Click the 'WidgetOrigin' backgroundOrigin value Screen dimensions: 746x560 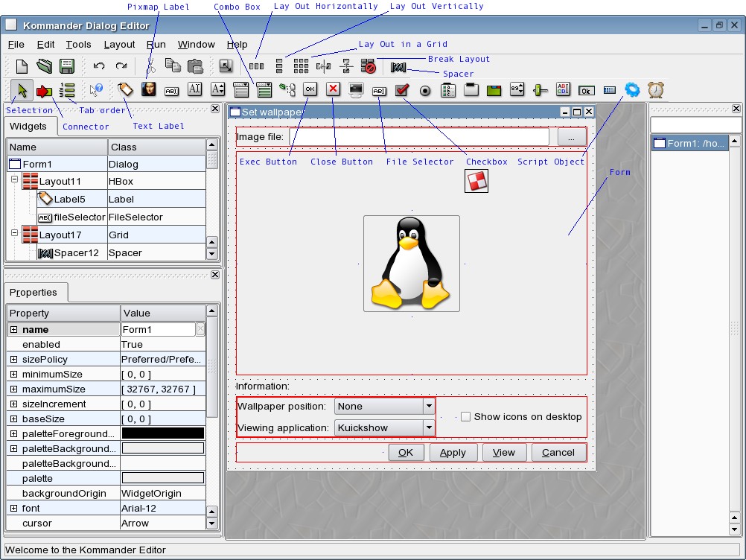[x=163, y=494]
